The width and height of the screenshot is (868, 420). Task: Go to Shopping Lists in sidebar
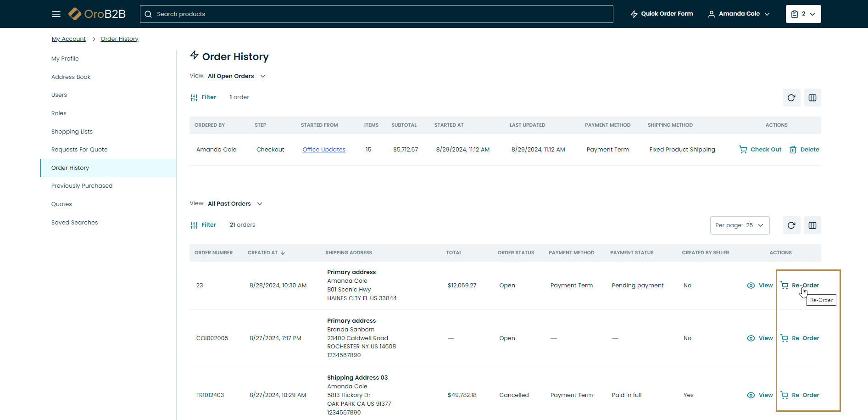pyautogui.click(x=72, y=132)
